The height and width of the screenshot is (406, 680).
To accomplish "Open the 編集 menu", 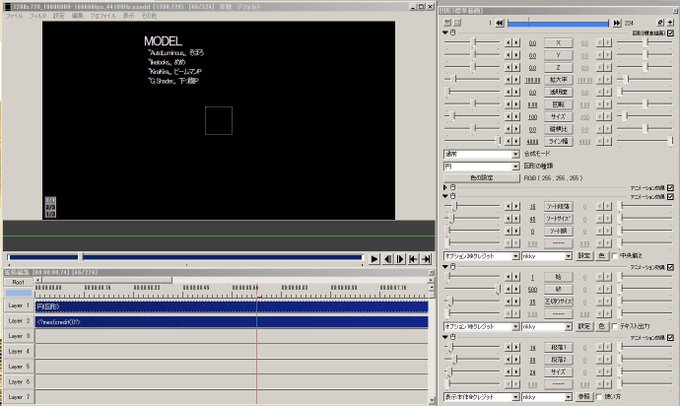I will 77,16.
